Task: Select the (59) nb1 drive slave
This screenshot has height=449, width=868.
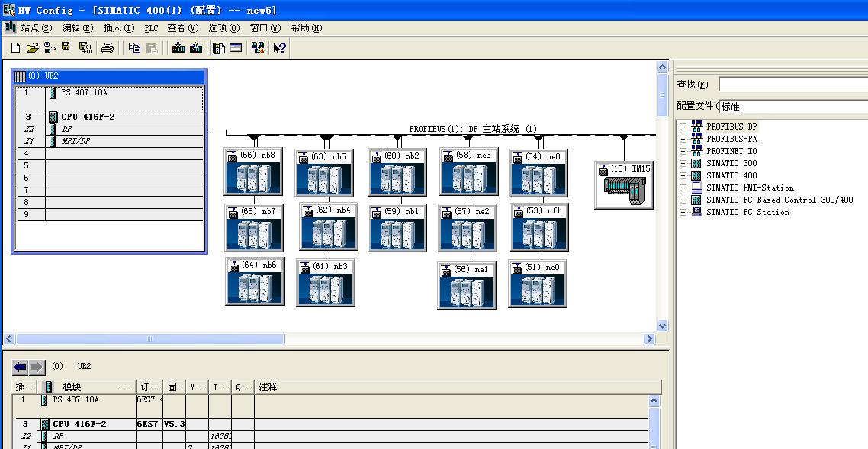Action: 397,228
